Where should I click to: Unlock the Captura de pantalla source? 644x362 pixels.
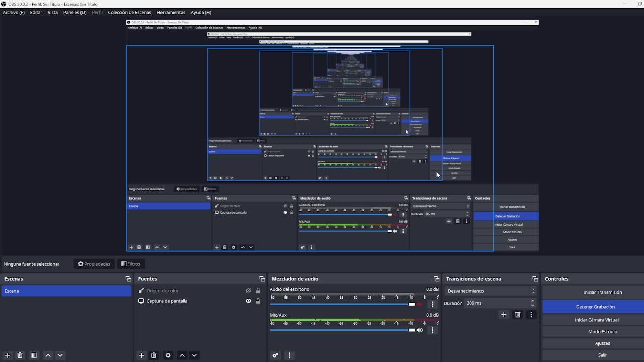(258, 301)
